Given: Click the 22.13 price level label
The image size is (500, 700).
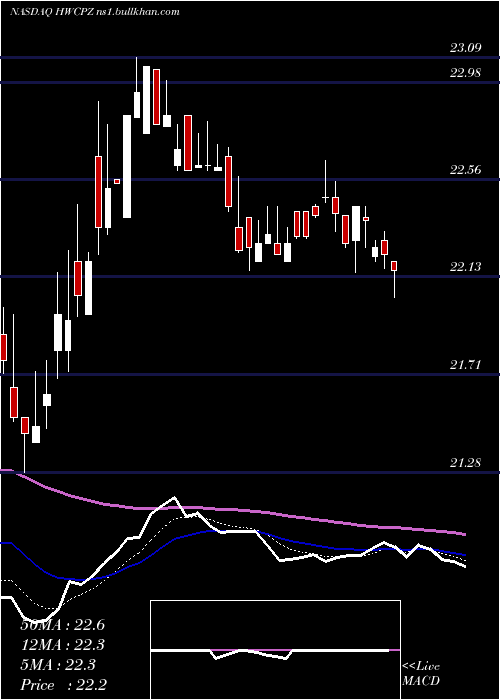Looking at the screenshot, I should point(466,267).
